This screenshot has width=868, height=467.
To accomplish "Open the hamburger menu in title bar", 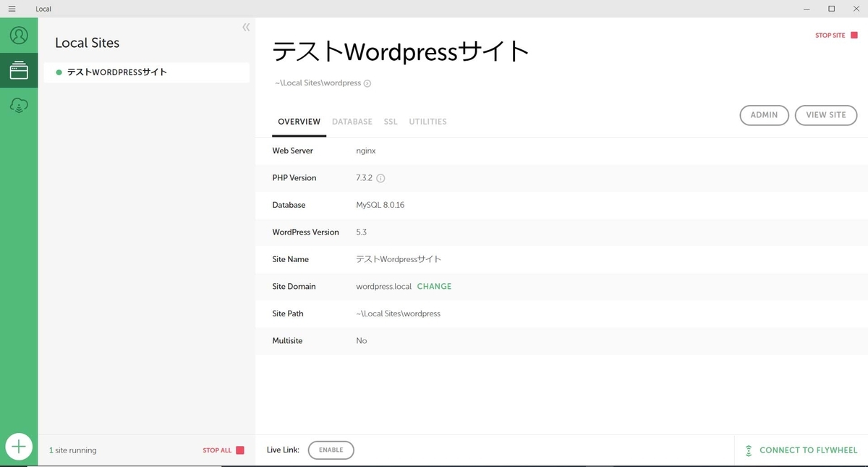I will point(12,9).
